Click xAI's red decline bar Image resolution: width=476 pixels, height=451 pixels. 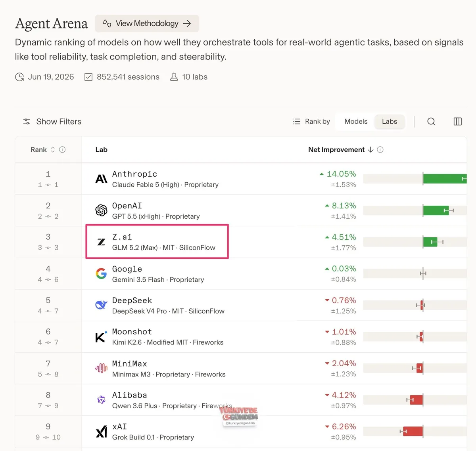413,431
